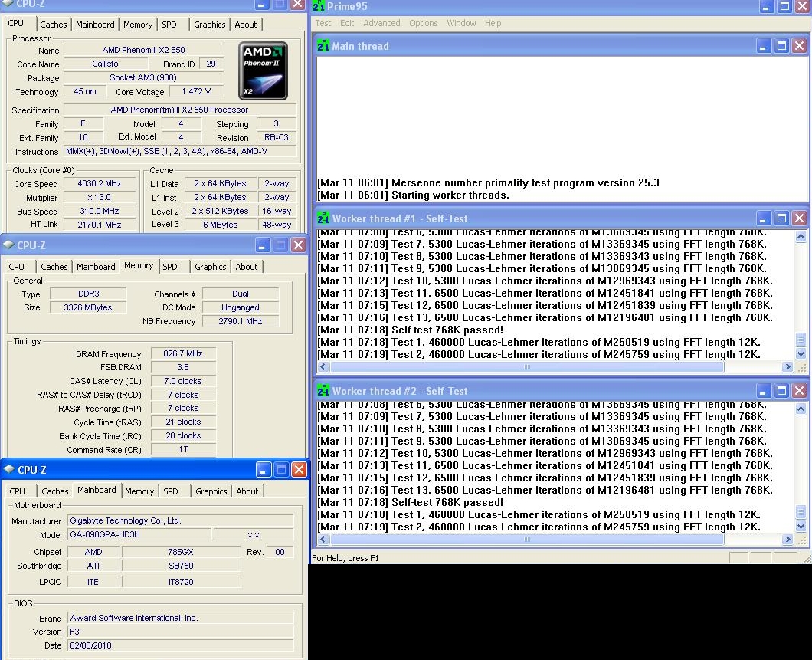Maximize the Main thread window
The height and width of the screenshot is (660, 812).
pyautogui.click(x=781, y=46)
